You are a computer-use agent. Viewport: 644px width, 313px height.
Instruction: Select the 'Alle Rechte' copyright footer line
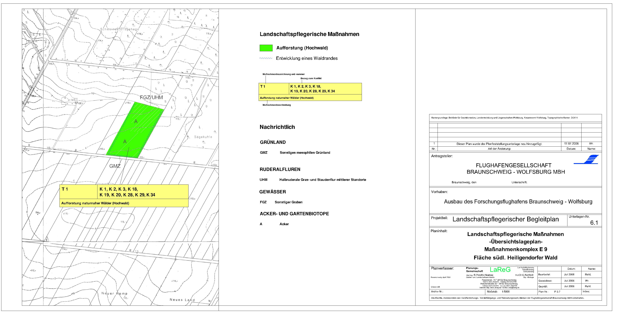pos(508,298)
